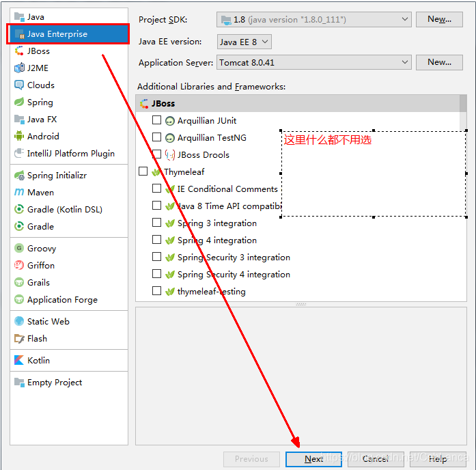The height and width of the screenshot is (470, 476).
Task: Click the Spring Initializr icon
Action: pyautogui.click(x=19, y=175)
